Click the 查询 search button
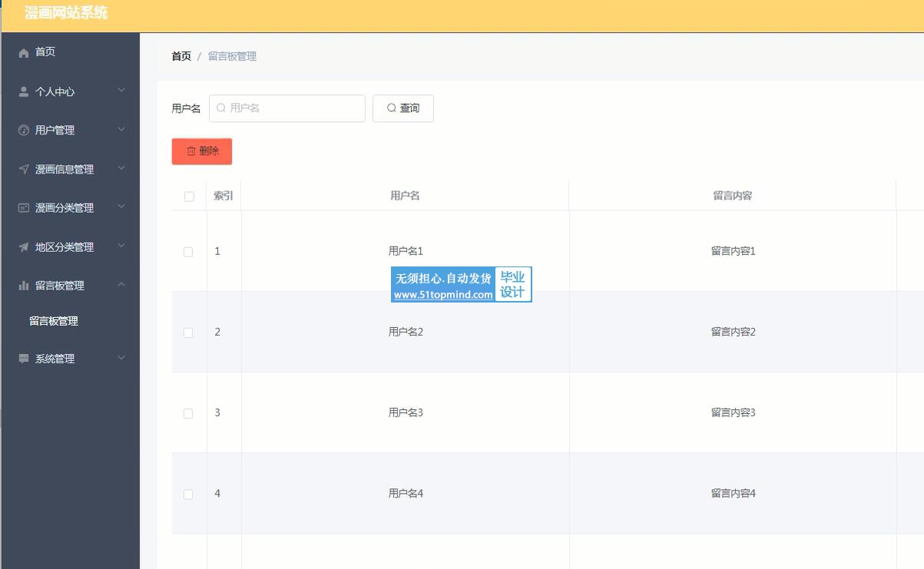The height and width of the screenshot is (569, 924). point(403,108)
